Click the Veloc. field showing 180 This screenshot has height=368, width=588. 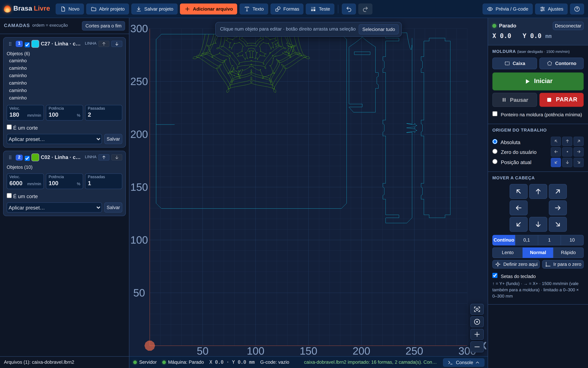pos(25,113)
